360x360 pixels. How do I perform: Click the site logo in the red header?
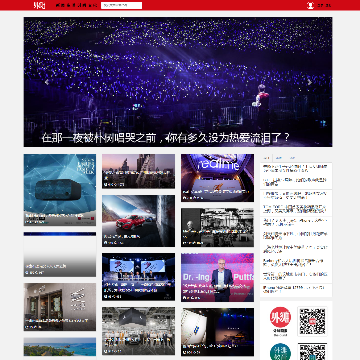(x=39, y=5)
